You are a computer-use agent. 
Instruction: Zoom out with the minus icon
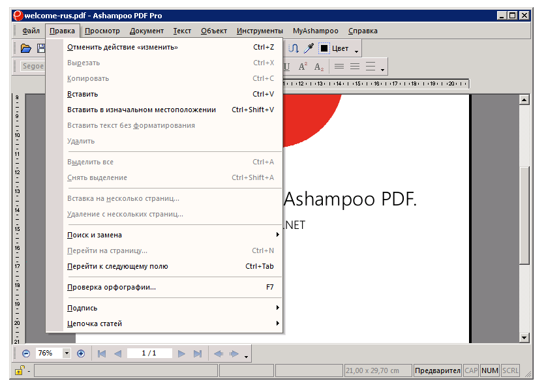(x=26, y=354)
